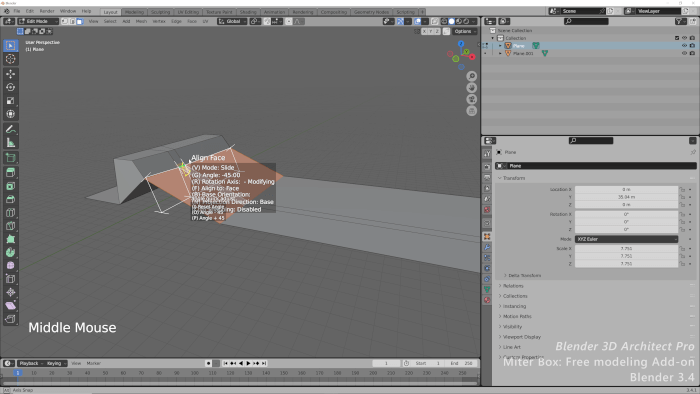Open the Modifiers wrench properties tab

487,247
